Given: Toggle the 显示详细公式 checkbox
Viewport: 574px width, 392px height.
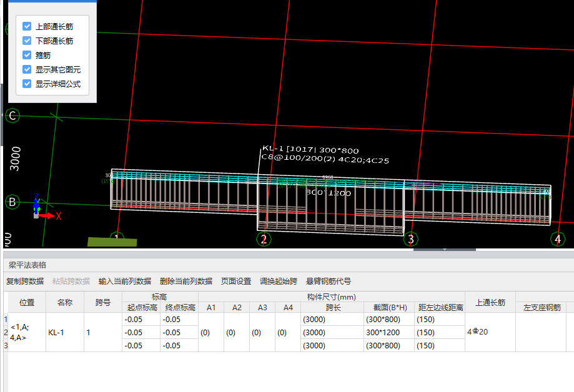Looking at the screenshot, I should tap(27, 84).
